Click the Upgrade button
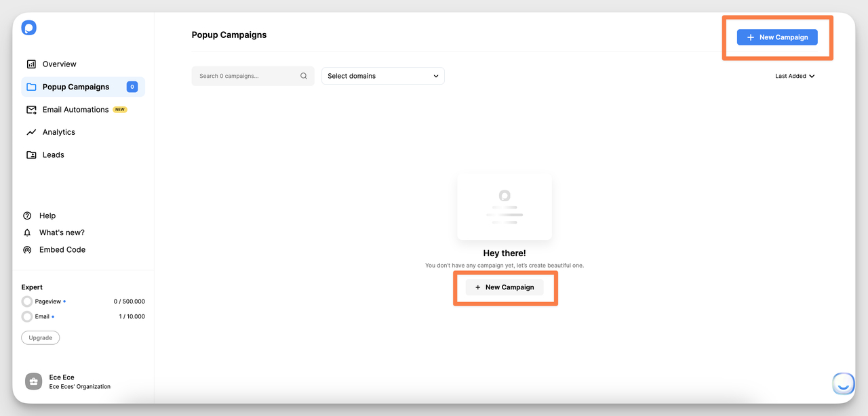This screenshot has width=868, height=416. pyautogui.click(x=41, y=337)
